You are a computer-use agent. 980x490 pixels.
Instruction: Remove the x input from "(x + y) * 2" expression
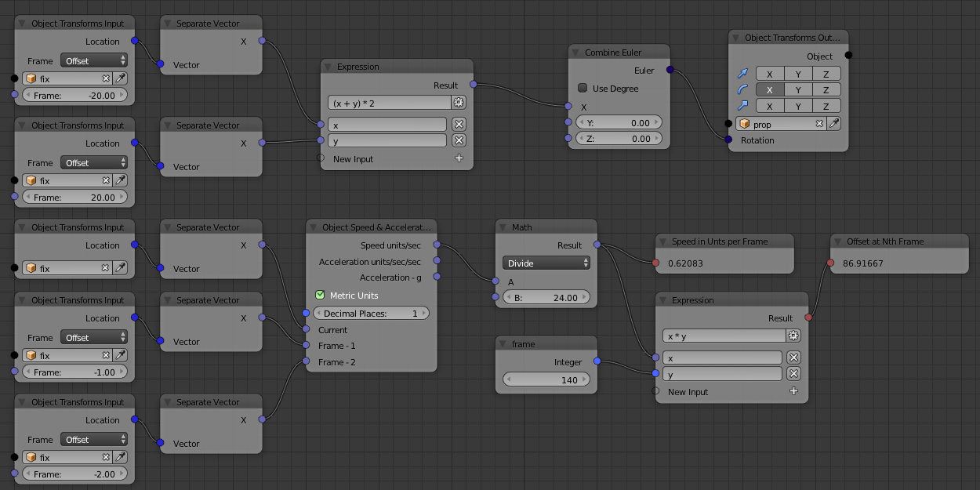click(459, 124)
